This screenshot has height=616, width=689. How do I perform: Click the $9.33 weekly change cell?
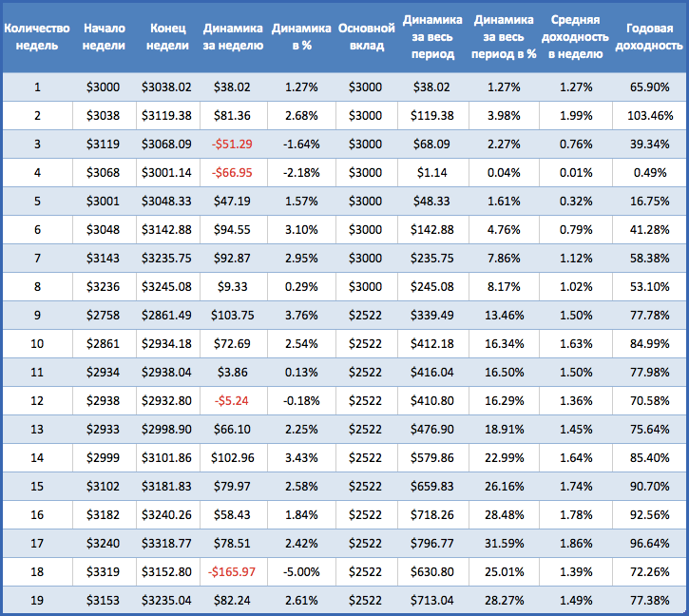233,287
